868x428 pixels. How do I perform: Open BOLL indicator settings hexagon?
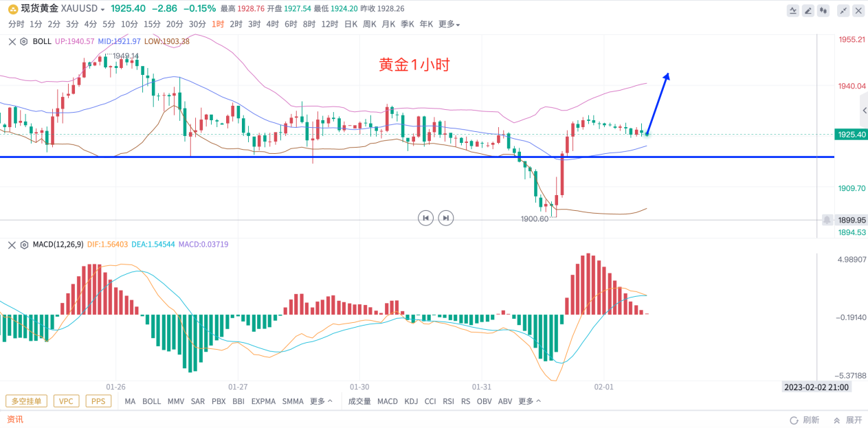[23, 41]
